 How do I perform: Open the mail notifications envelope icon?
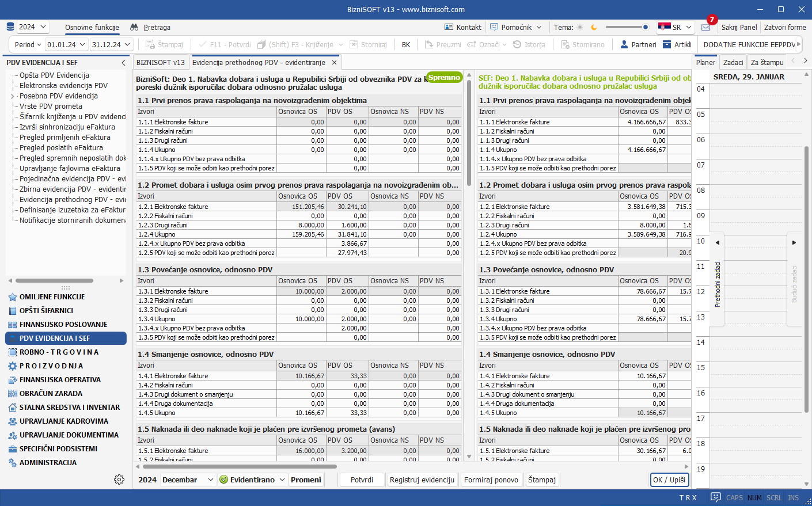[705, 28]
